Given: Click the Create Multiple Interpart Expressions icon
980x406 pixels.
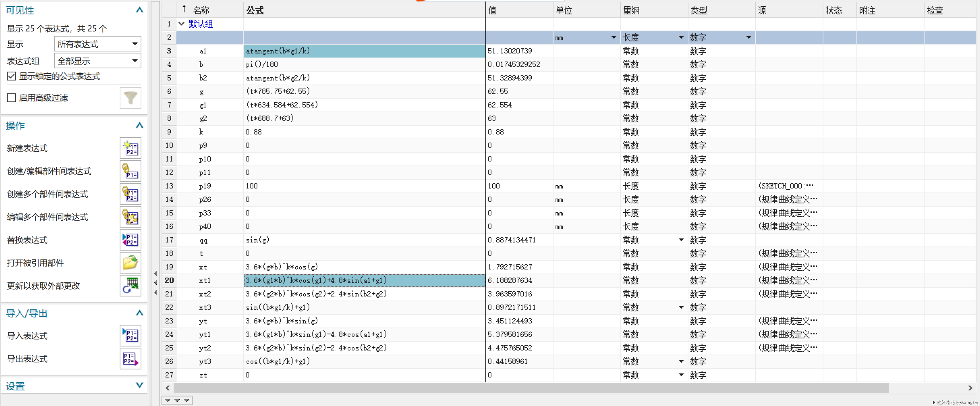Looking at the screenshot, I should pos(131,194).
